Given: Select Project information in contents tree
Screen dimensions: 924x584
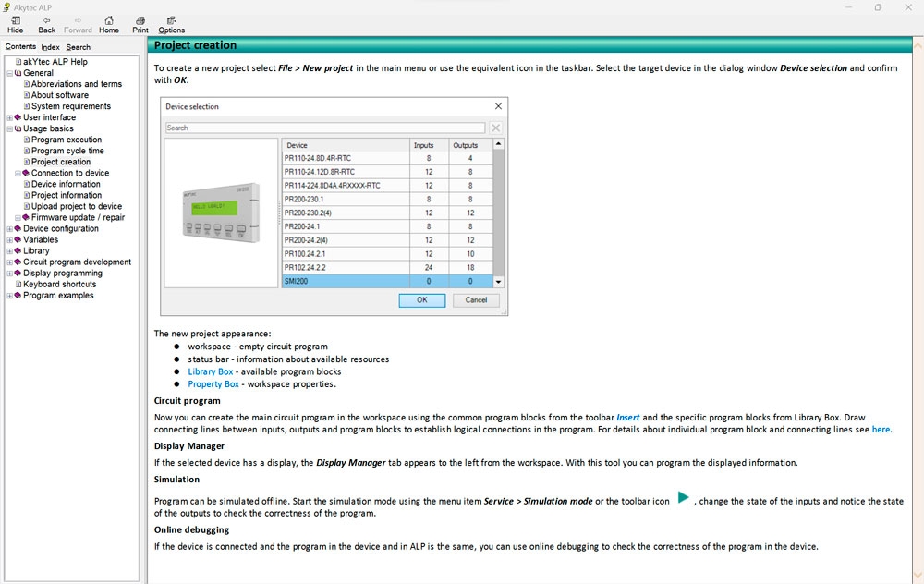Looking at the screenshot, I should click(x=67, y=196).
